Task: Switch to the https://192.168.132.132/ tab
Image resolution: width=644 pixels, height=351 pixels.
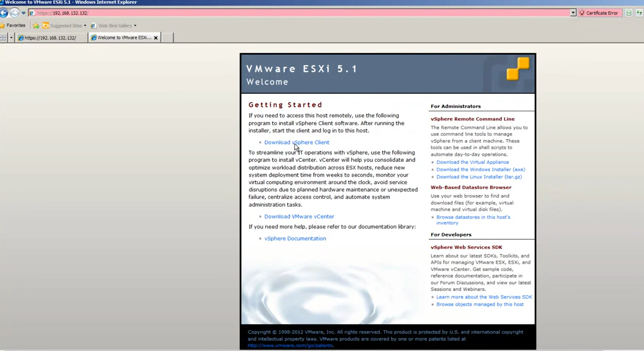Action: pos(51,38)
